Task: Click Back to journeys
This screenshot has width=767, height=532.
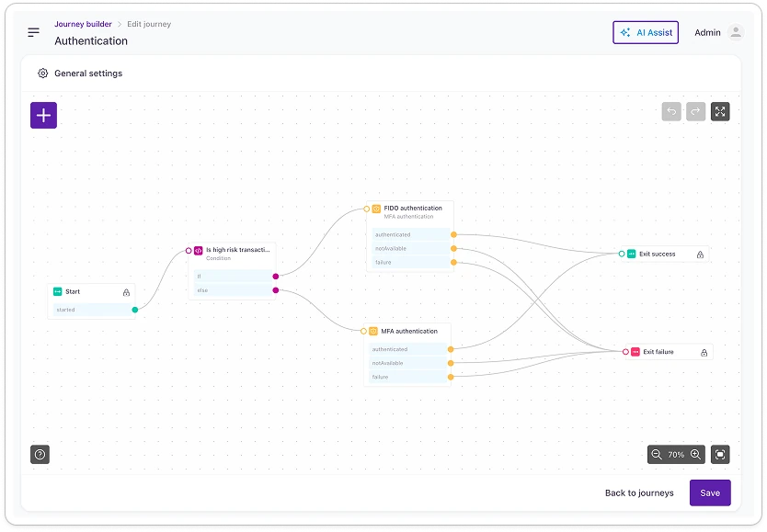Action: coord(639,492)
